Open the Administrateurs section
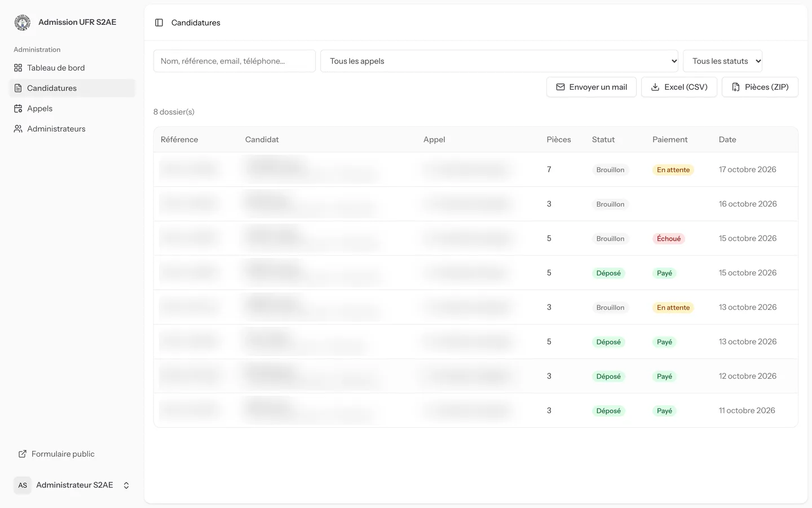The width and height of the screenshot is (812, 508). [72, 129]
